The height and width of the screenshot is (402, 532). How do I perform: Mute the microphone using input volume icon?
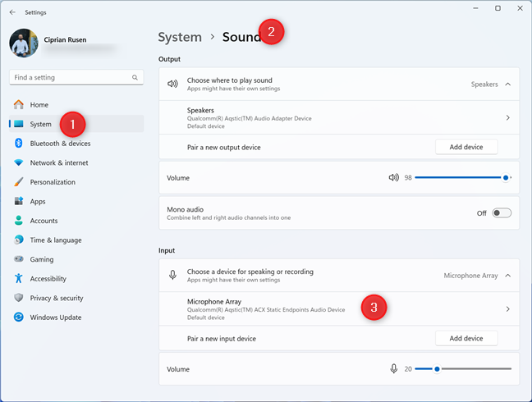click(394, 368)
